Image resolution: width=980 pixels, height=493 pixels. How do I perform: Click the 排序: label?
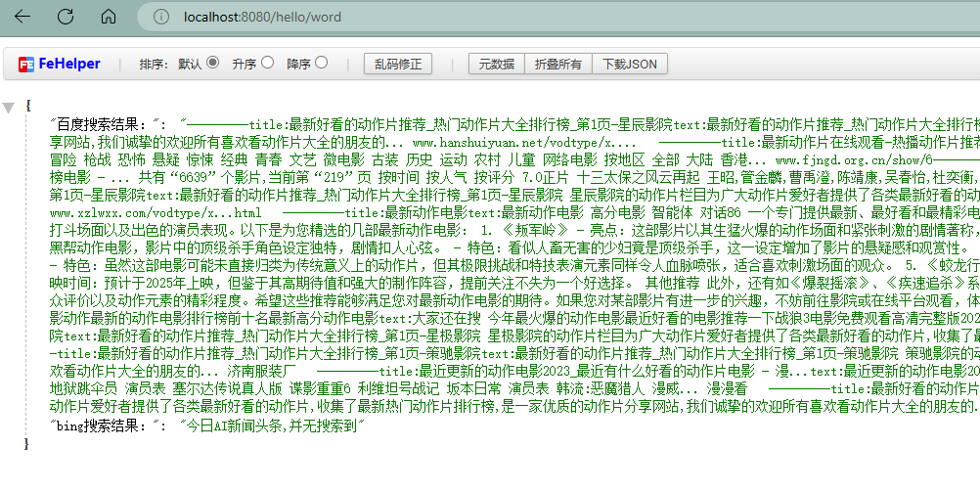tap(155, 64)
